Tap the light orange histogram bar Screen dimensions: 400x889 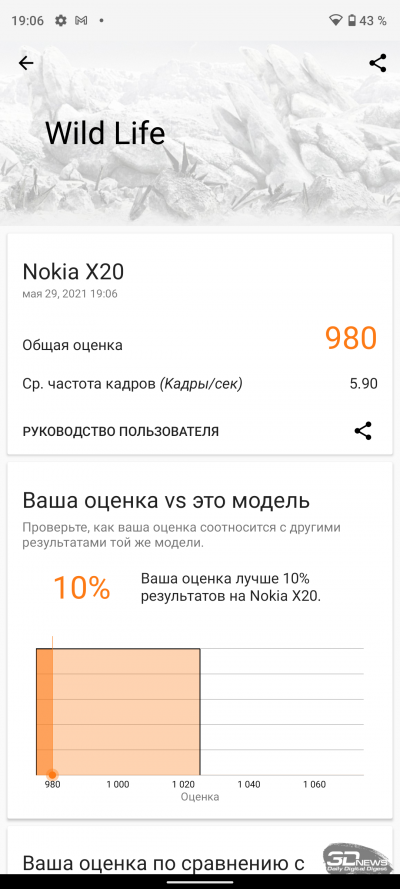[x=126, y=712]
